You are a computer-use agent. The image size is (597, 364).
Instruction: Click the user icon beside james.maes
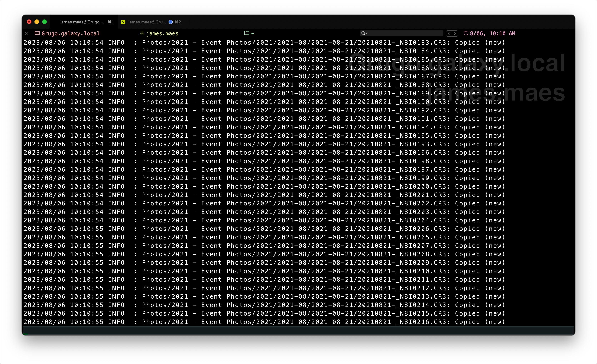[x=142, y=33]
